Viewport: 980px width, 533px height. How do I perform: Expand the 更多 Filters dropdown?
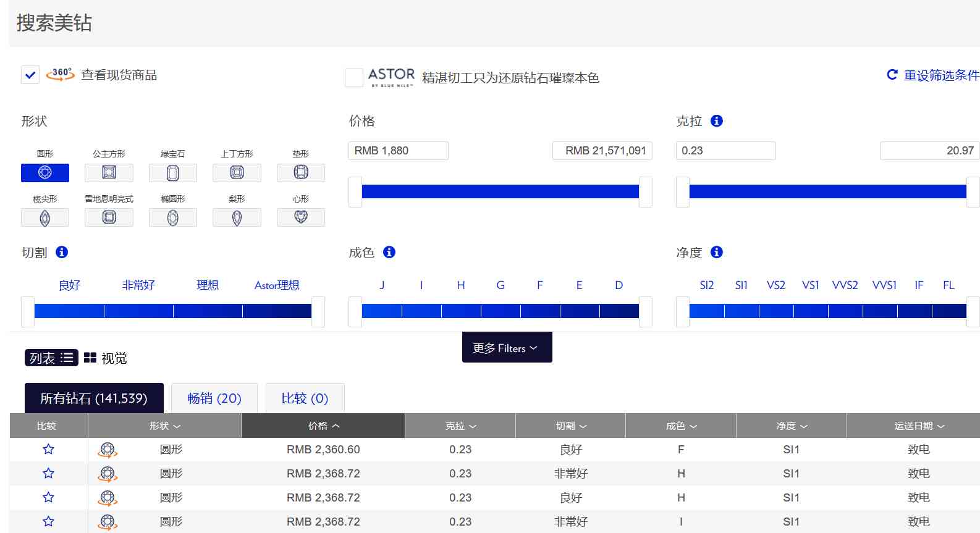tap(507, 348)
